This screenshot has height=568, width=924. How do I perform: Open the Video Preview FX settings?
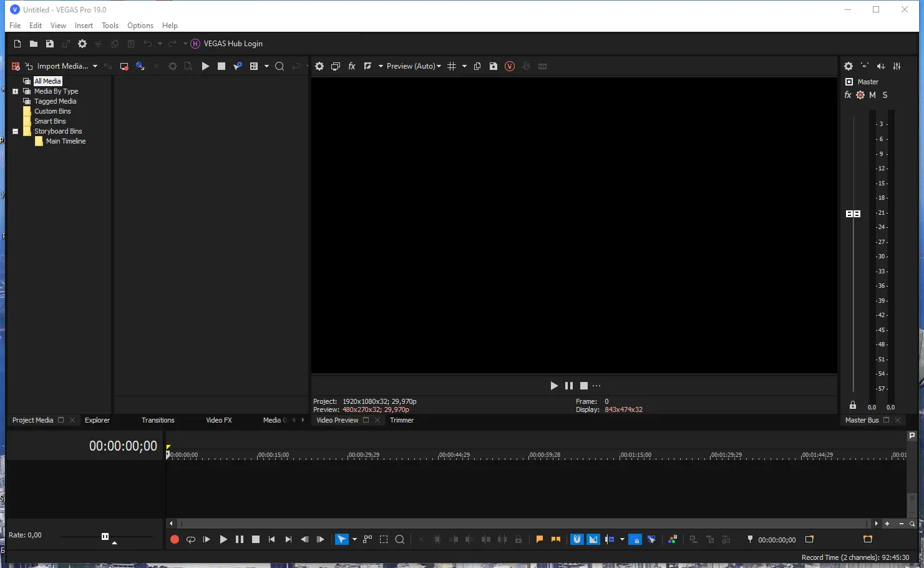(351, 66)
